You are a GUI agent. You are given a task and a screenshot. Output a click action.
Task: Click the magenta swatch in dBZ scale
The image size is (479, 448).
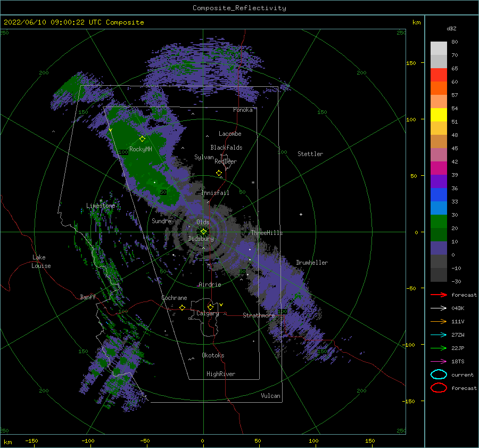(x=439, y=168)
